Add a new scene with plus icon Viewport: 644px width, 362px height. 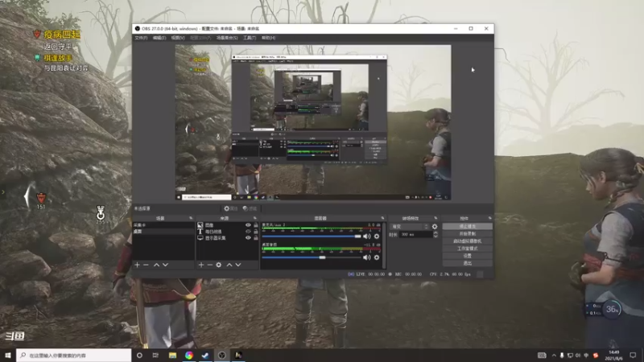point(137,265)
